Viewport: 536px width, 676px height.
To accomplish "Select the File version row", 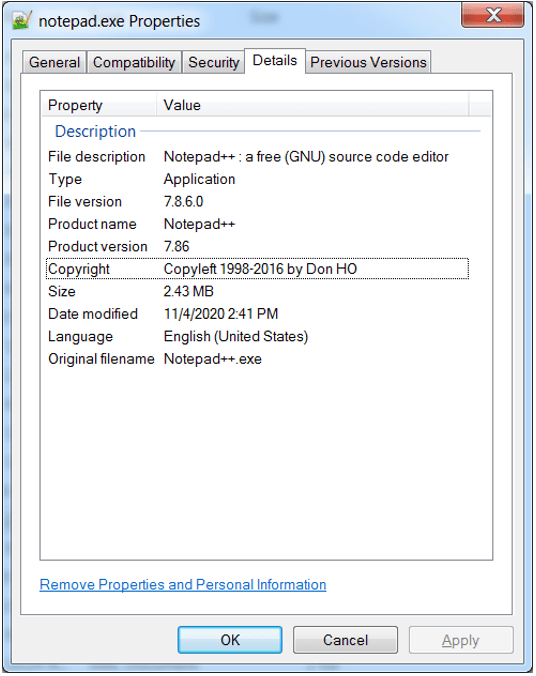I will [257, 201].
